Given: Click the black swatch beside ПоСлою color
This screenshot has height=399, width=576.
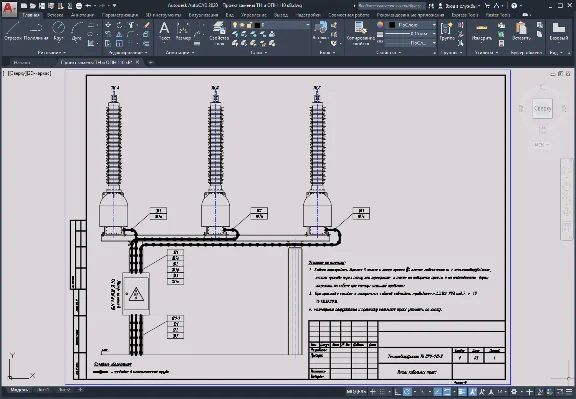Looking at the screenshot, I should point(392,25).
